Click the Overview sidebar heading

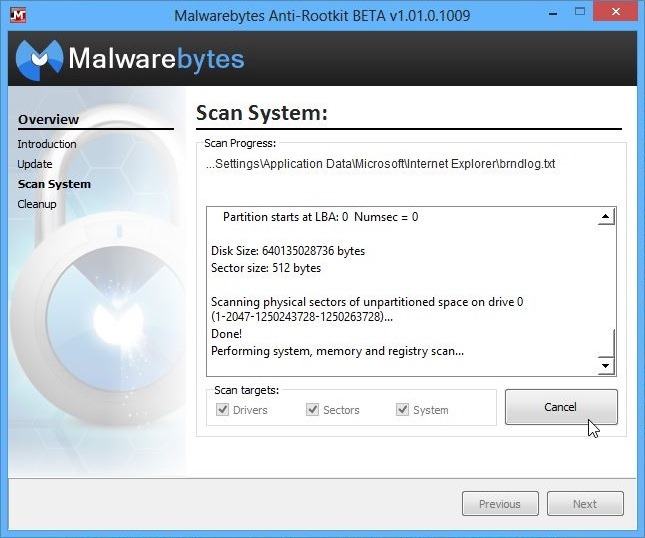coord(49,119)
